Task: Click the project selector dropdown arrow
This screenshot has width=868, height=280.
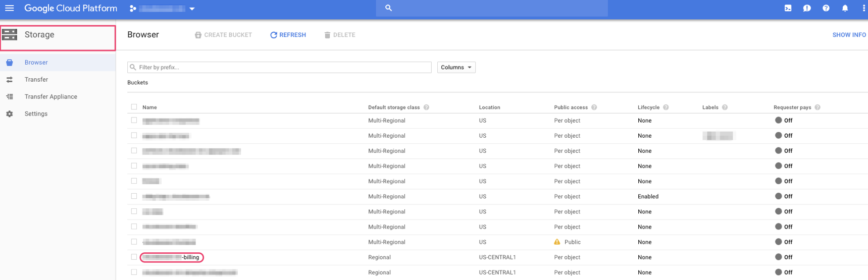Action: click(x=192, y=9)
